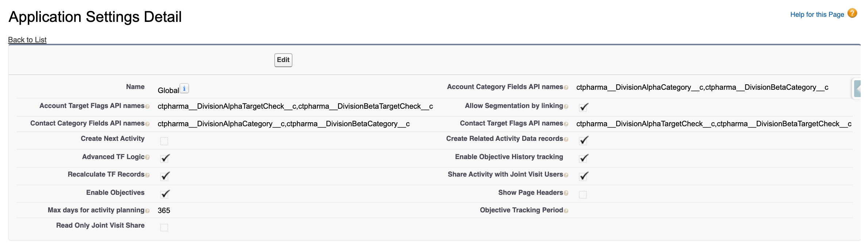Image resolution: width=868 pixels, height=251 pixels.
Task: Toggle the Show Page Headers checkbox
Action: pos(583,195)
